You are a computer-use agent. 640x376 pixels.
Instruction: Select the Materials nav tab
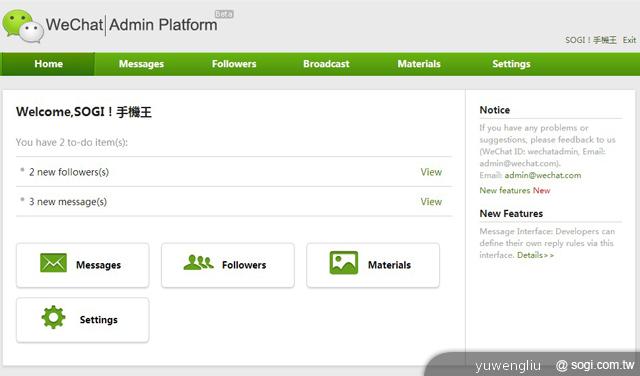point(419,64)
